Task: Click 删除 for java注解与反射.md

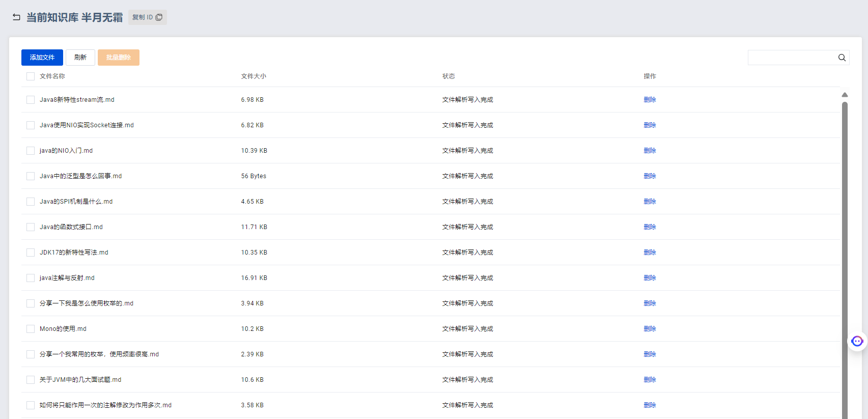Action: [x=650, y=278]
